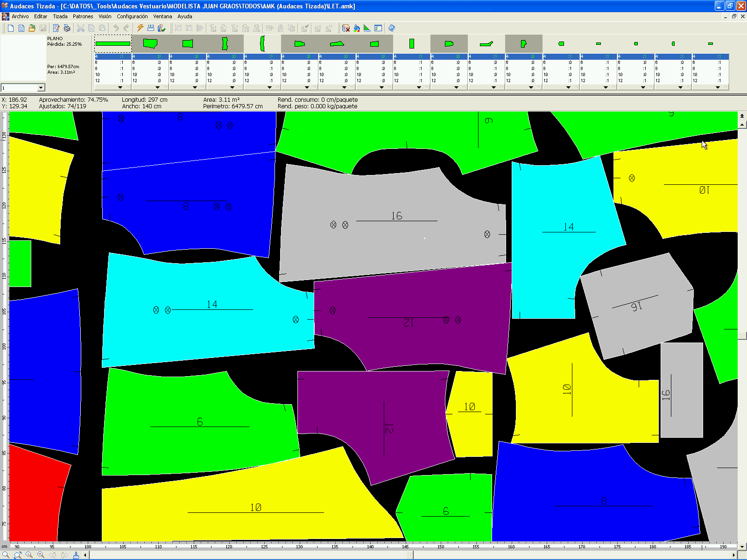The width and height of the screenshot is (747, 560).
Task: Click the horizontal scrollbar left arrow
Action: (85, 555)
